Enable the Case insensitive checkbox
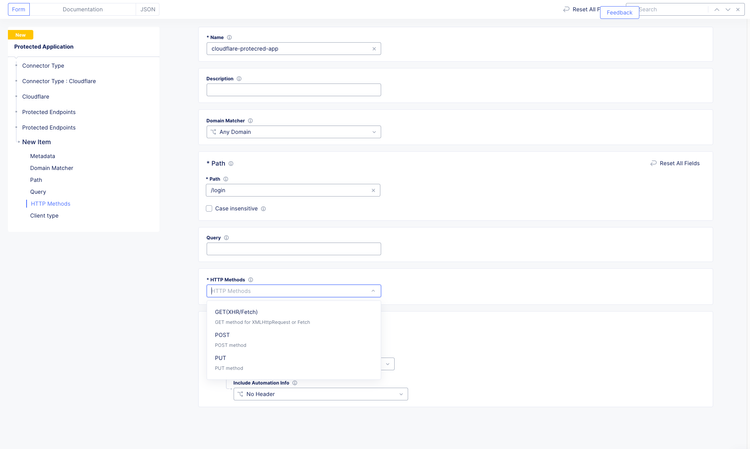750x449 pixels. click(209, 209)
